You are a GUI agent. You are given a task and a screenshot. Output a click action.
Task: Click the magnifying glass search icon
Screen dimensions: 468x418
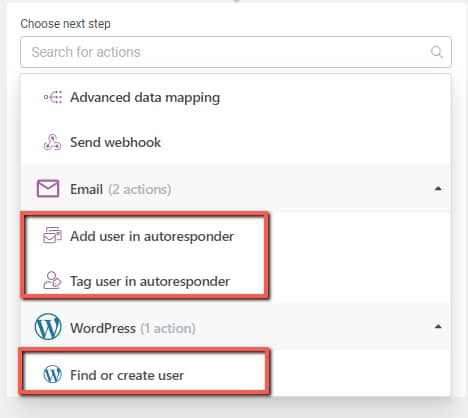[437, 52]
